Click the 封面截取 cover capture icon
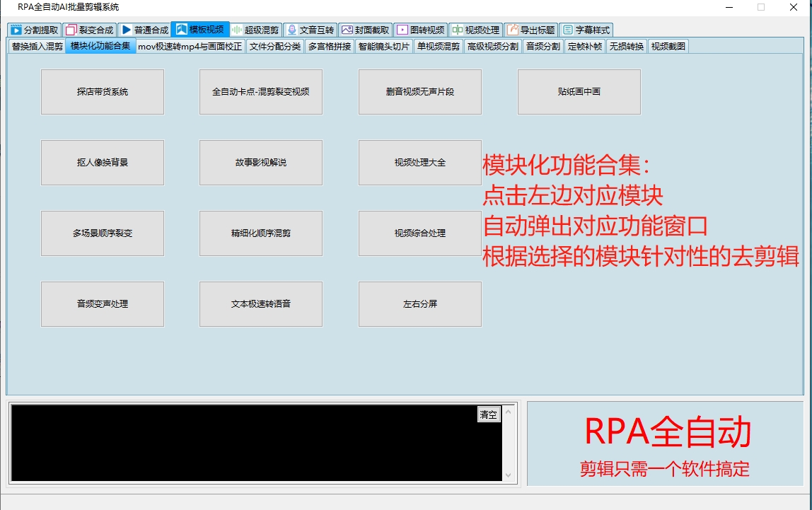 pos(347,30)
